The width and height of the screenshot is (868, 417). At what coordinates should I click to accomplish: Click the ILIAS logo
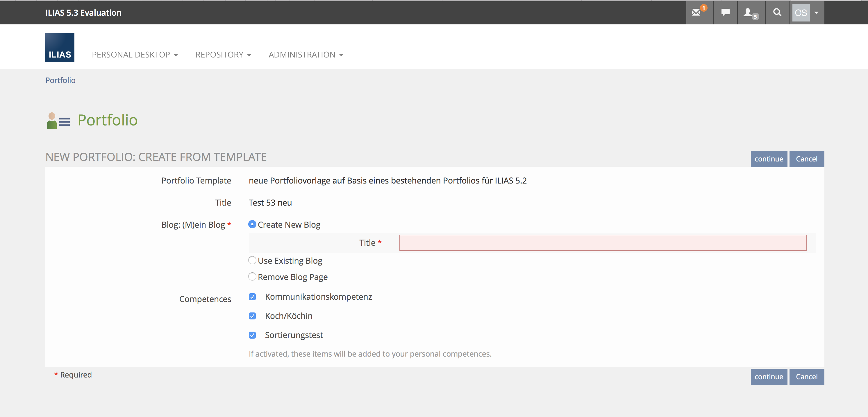[60, 47]
